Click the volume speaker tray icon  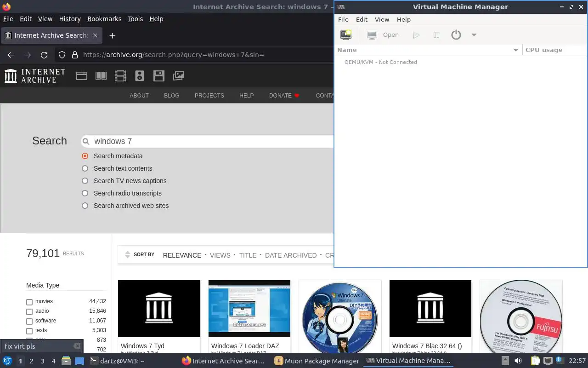(x=518, y=361)
